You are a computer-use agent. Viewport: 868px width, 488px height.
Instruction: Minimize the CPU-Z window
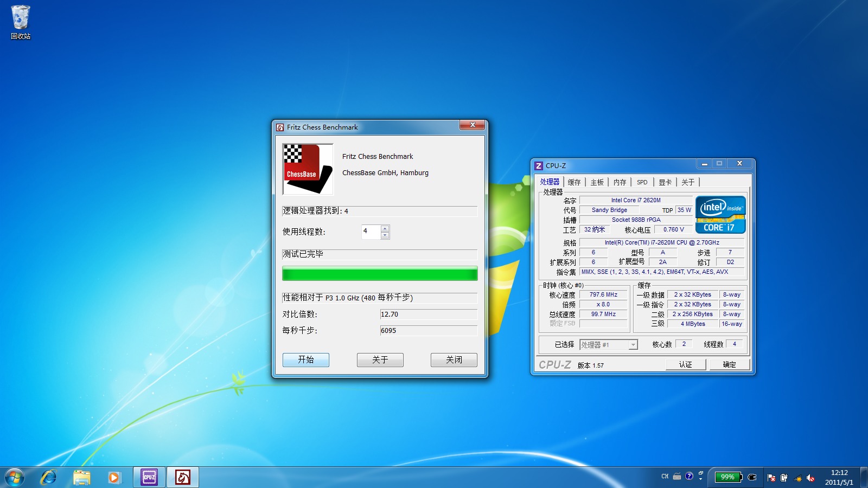[x=704, y=164]
